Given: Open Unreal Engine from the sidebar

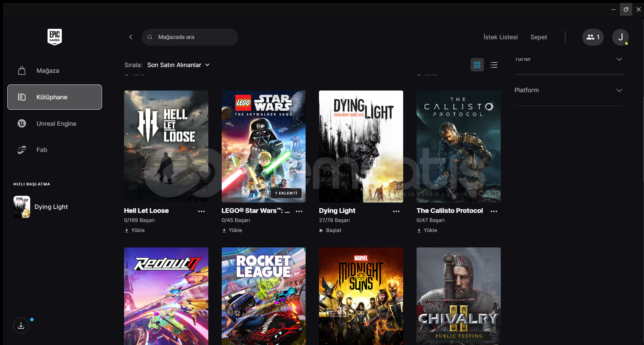Looking at the screenshot, I should click(22, 123).
